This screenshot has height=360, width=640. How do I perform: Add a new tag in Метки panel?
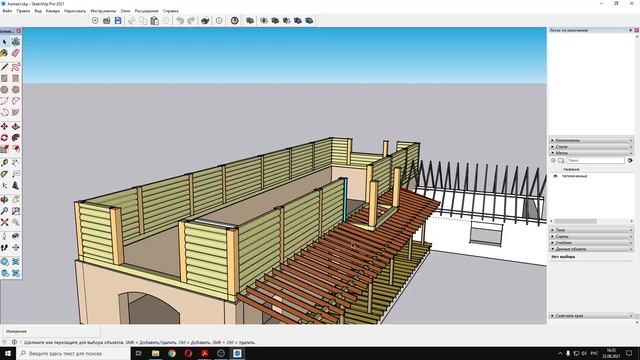(553, 160)
